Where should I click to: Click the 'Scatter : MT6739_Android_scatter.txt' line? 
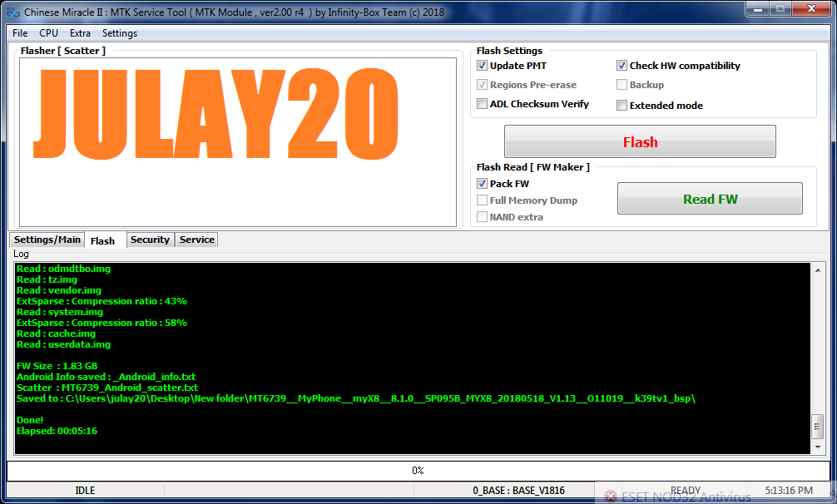[x=107, y=388]
